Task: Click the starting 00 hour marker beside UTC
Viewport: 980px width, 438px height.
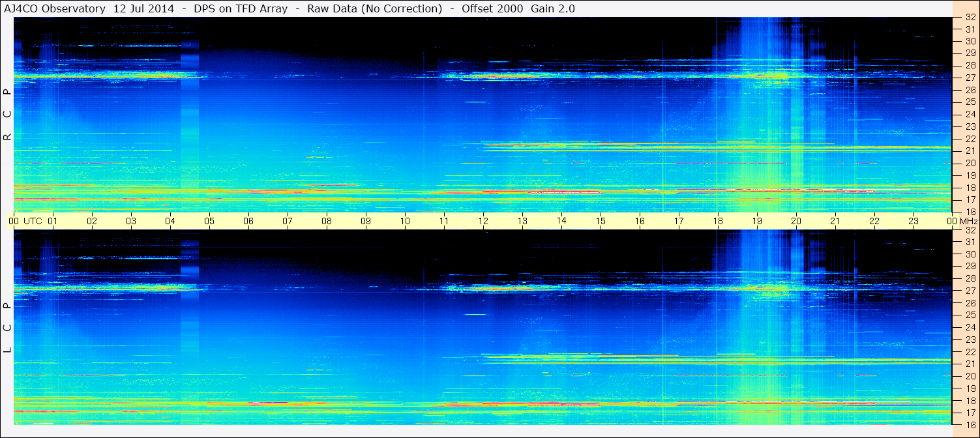Action: (14, 221)
